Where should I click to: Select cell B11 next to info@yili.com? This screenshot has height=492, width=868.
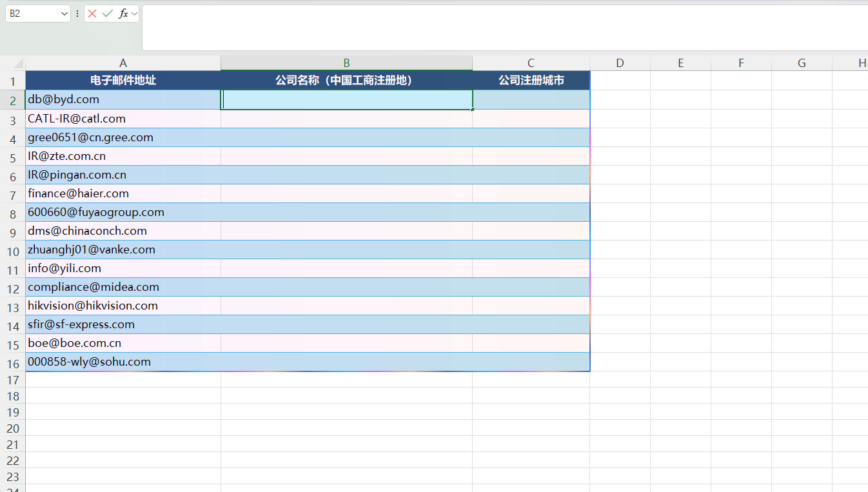pyautogui.click(x=346, y=268)
